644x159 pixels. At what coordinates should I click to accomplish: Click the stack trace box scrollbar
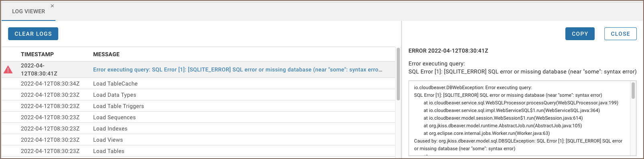click(x=633, y=90)
